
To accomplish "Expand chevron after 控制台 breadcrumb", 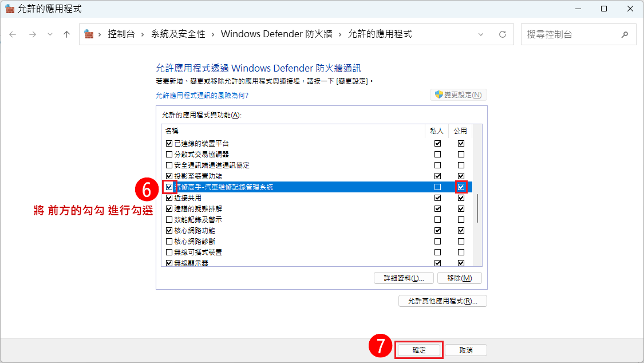I will coord(143,34).
